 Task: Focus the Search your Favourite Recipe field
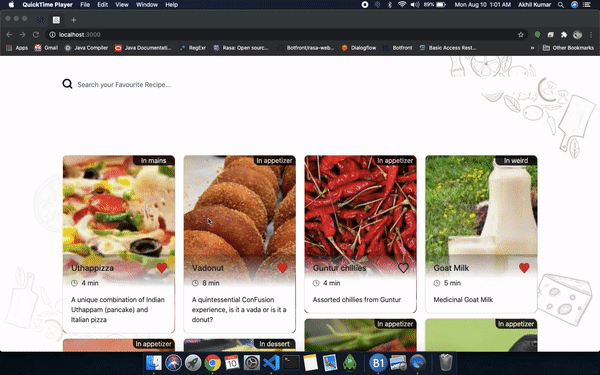[124, 85]
